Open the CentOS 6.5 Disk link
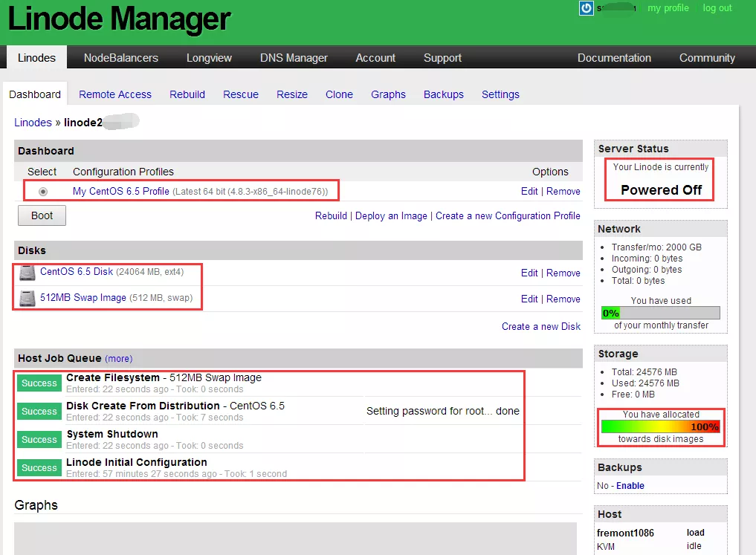Viewport: 756px width, 555px height. (x=76, y=272)
